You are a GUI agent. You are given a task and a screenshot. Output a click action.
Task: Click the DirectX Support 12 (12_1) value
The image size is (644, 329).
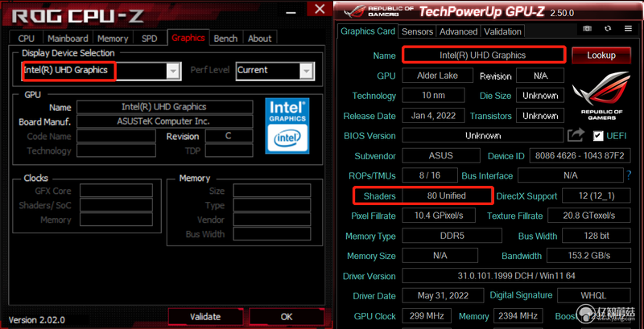pyautogui.click(x=597, y=195)
